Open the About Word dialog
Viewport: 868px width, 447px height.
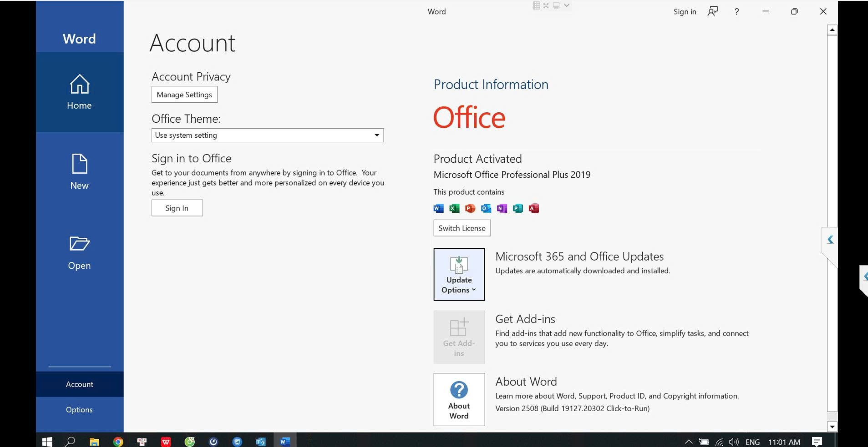point(459,400)
